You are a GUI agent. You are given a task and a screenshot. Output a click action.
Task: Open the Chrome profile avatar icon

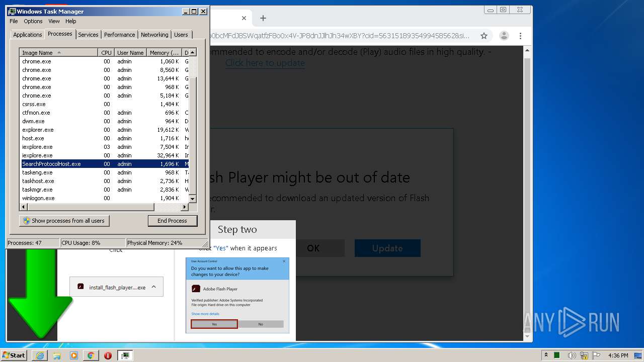coord(504,36)
